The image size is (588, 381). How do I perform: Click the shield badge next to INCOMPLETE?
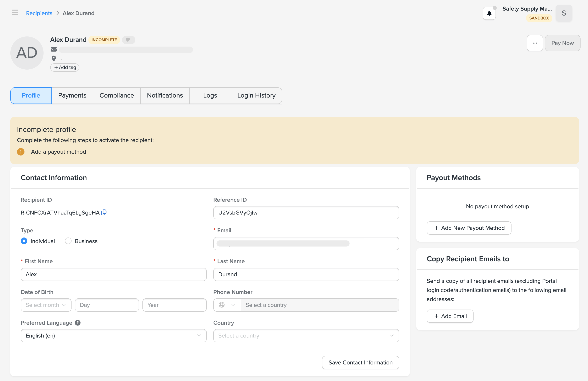click(128, 40)
